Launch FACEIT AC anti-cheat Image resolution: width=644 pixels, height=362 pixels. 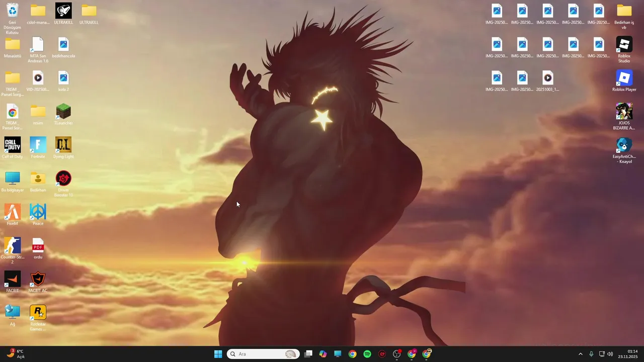coord(38,282)
